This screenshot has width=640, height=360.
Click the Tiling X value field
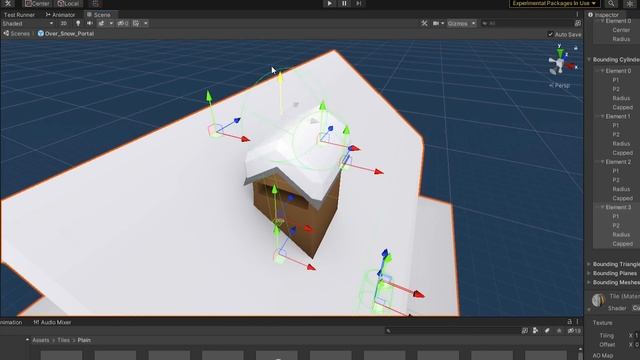637,336
